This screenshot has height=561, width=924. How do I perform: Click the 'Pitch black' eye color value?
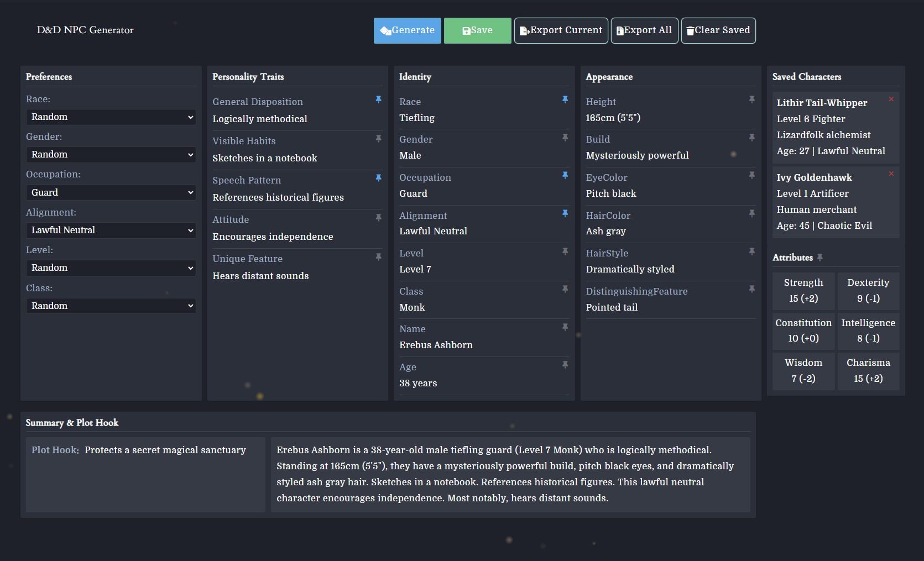pos(611,193)
